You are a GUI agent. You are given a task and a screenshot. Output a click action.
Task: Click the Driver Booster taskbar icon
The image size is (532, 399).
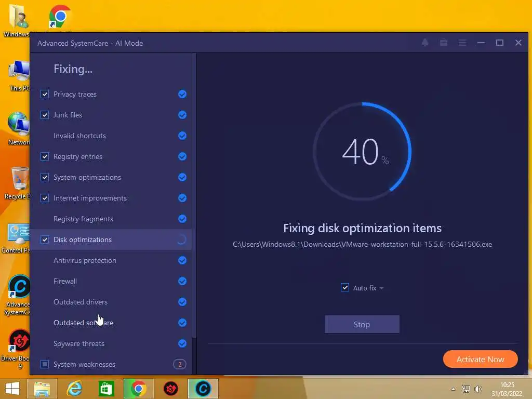click(170, 389)
